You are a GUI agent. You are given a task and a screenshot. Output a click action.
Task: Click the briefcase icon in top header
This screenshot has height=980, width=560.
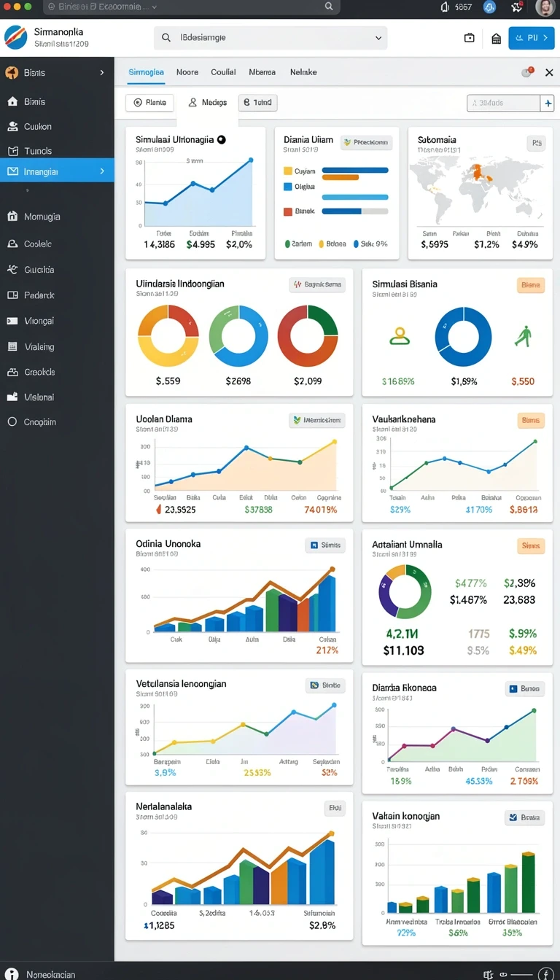point(470,38)
